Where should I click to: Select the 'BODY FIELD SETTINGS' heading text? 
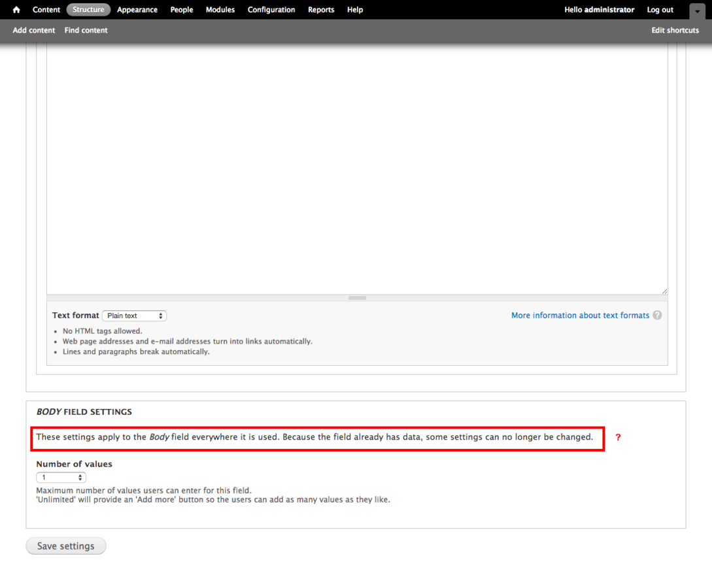pos(84,412)
